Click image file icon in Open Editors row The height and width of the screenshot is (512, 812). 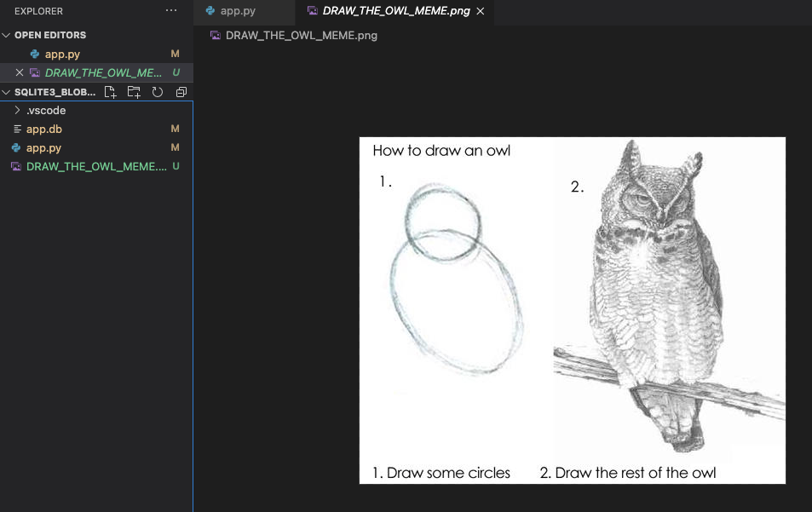tap(35, 72)
